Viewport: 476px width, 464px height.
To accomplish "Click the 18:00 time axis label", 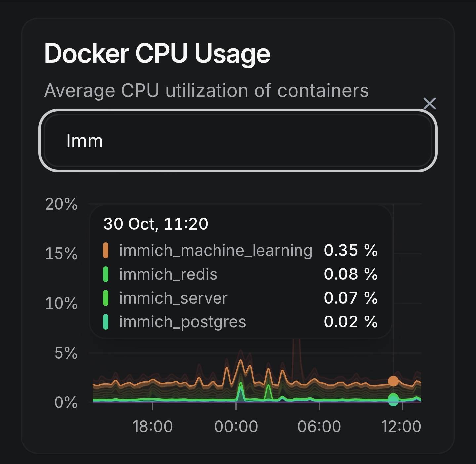I will pyautogui.click(x=152, y=426).
